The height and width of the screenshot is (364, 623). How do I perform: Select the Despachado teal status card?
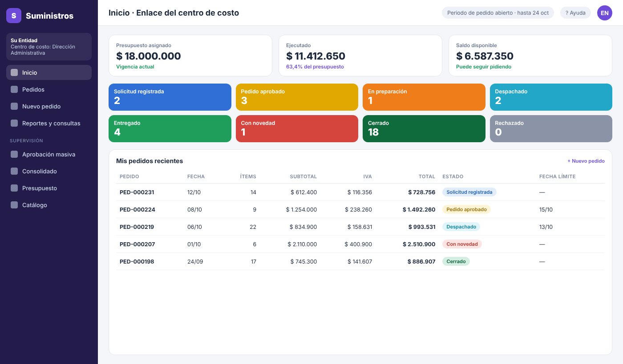pyautogui.click(x=551, y=97)
